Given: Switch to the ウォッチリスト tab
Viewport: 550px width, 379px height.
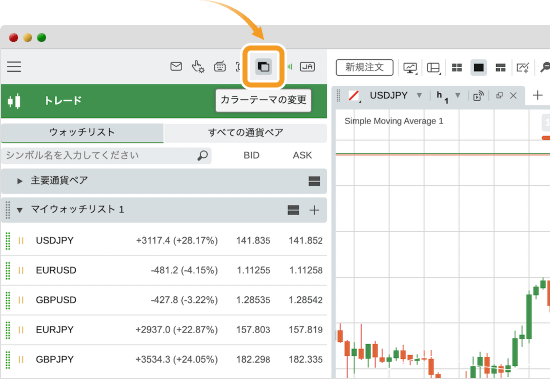Looking at the screenshot, I should 82,132.
